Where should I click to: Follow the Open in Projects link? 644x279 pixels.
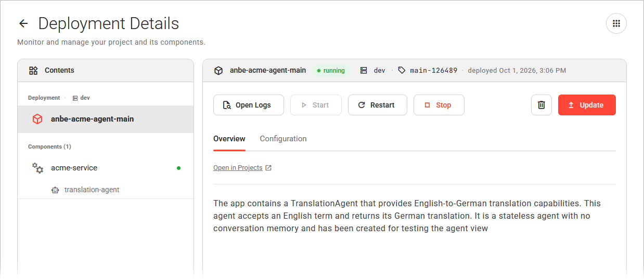[238, 168]
